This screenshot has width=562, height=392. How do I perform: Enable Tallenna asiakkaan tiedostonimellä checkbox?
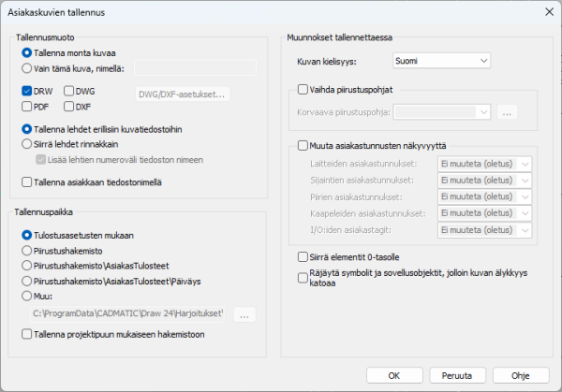pyautogui.click(x=27, y=181)
